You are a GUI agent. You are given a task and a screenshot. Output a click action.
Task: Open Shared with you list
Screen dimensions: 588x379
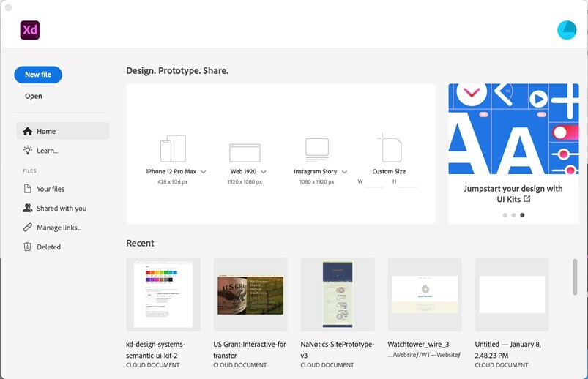click(63, 208)
